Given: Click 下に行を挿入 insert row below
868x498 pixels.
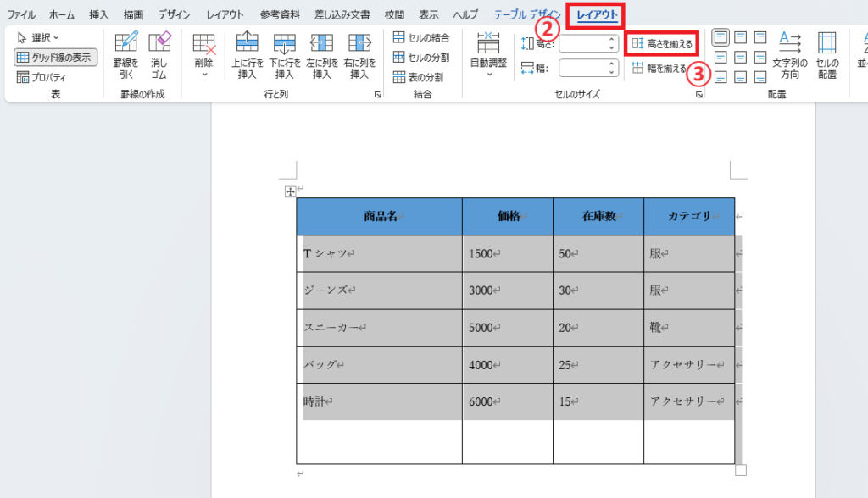Looking at the screenshot, I should coord(285,55).
